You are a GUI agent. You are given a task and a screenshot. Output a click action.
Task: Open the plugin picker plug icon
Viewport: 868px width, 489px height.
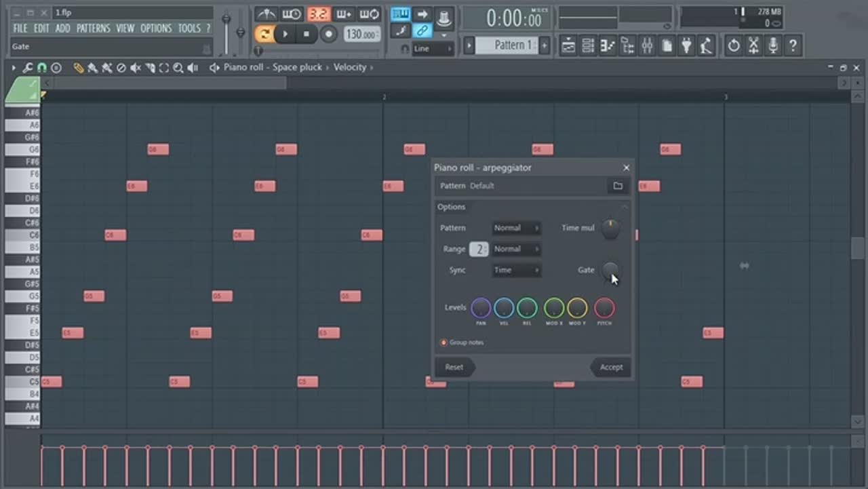[x=686, y=45]
